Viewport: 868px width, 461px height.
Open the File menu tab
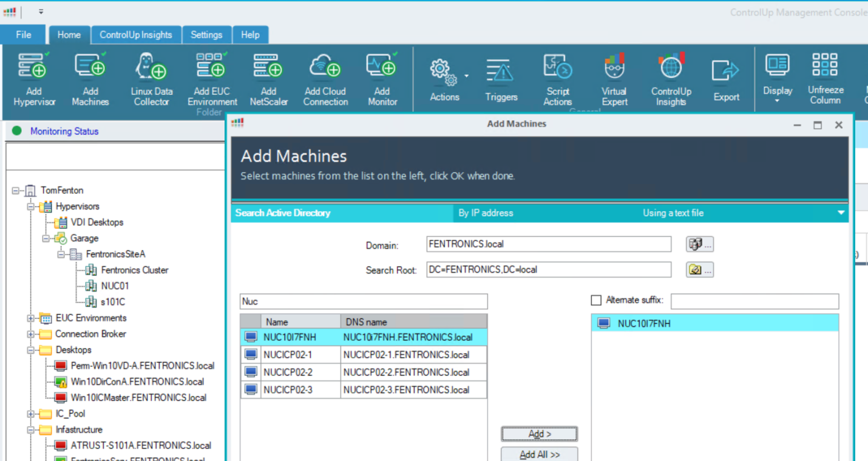coord(23,35)
